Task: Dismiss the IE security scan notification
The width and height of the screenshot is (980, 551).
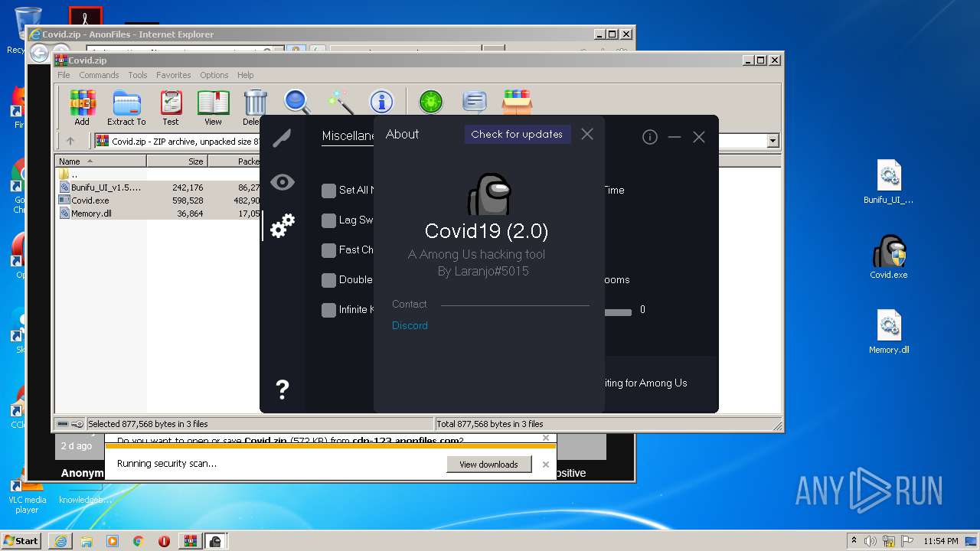Action: [546, 465]
